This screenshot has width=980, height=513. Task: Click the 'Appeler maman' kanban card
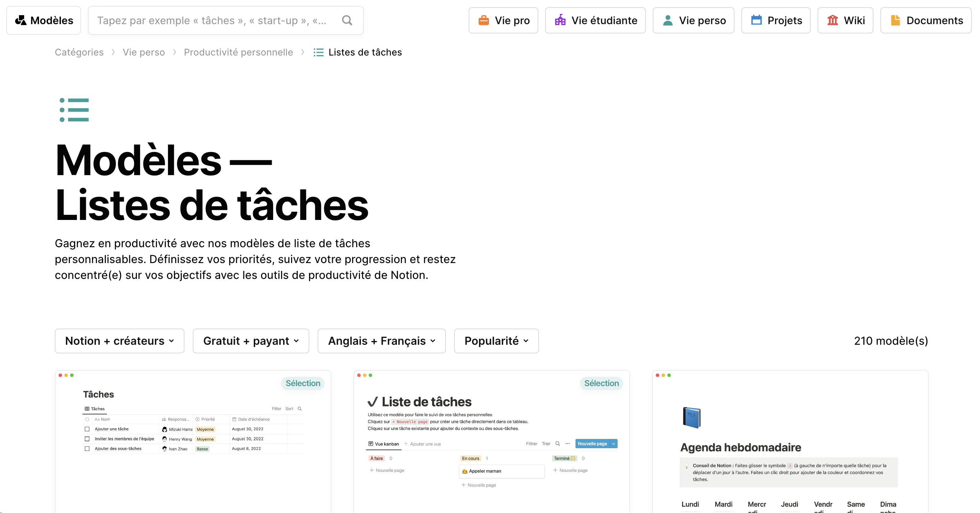pos(502,471)
